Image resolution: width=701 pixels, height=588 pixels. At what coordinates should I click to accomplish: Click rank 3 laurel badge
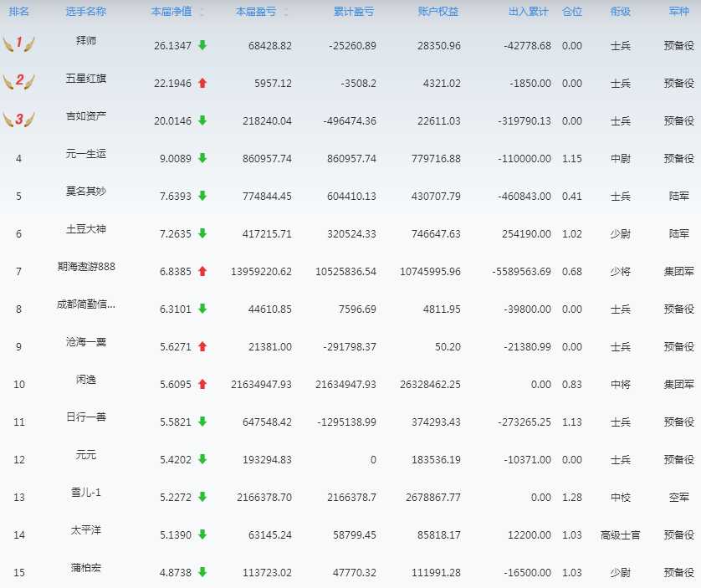click(18, 119)
